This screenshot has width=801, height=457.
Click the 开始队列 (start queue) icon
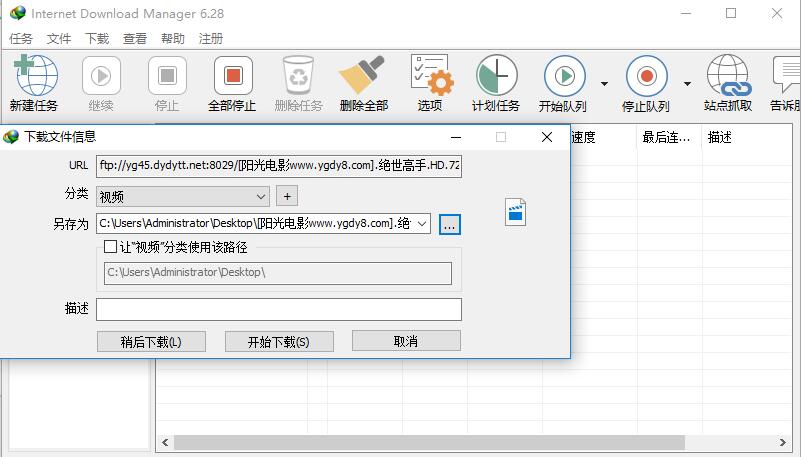coord(564,76)
